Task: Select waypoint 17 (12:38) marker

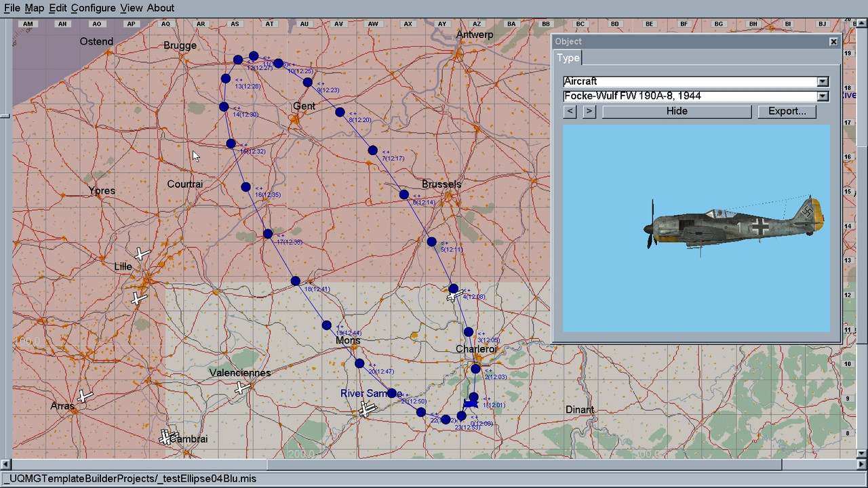Action: (x=268, y=234)
